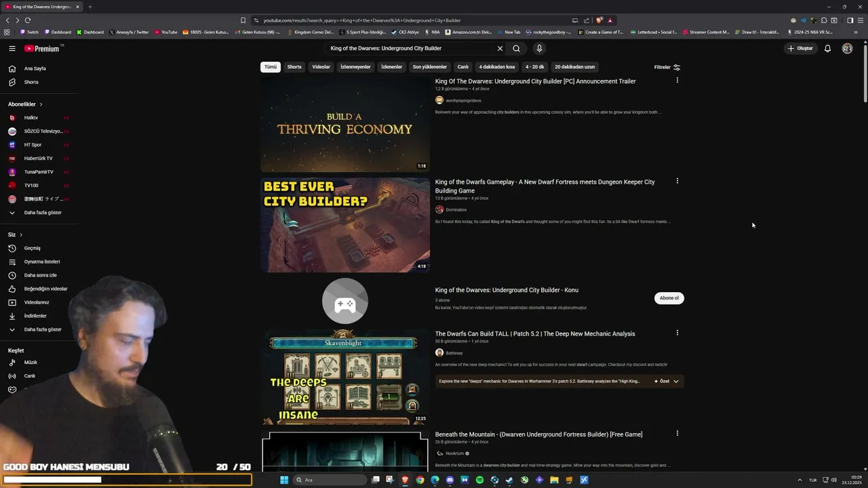Expand the Siz section arrow
This screenshot has width=868, height=488.
(21, 235)
